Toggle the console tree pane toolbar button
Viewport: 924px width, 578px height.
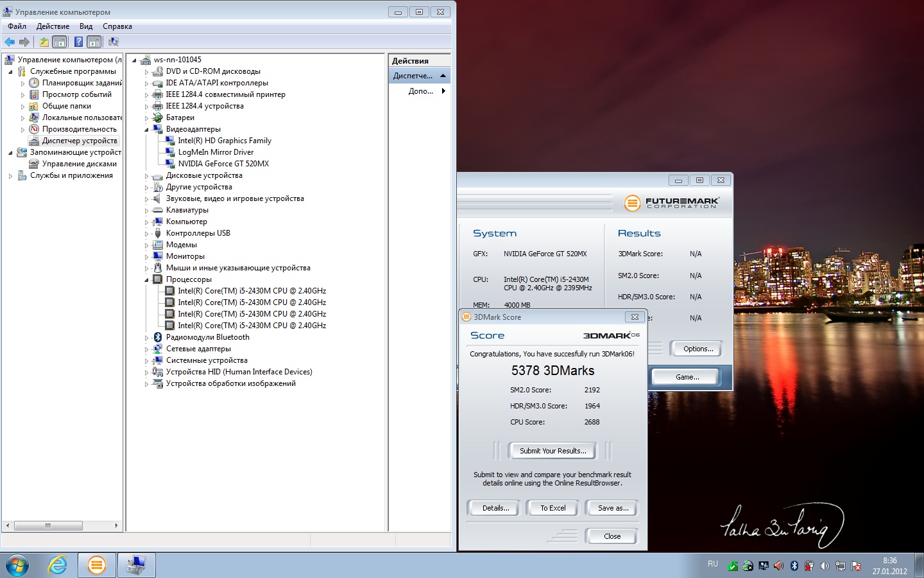click(60, 42)
